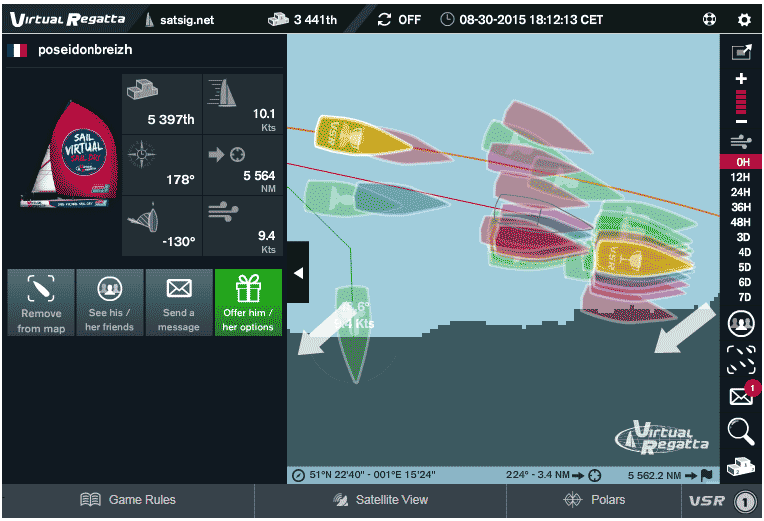The image size is (764, 521).
Task: Select the 24H forecast time
Action: [741, 192]
